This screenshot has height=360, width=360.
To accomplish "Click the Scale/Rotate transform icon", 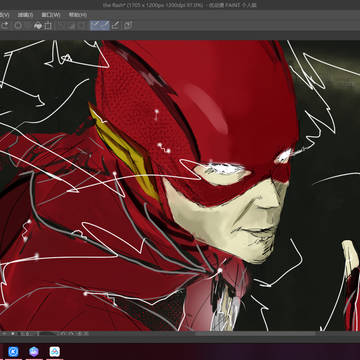I will tap(48, 26).
